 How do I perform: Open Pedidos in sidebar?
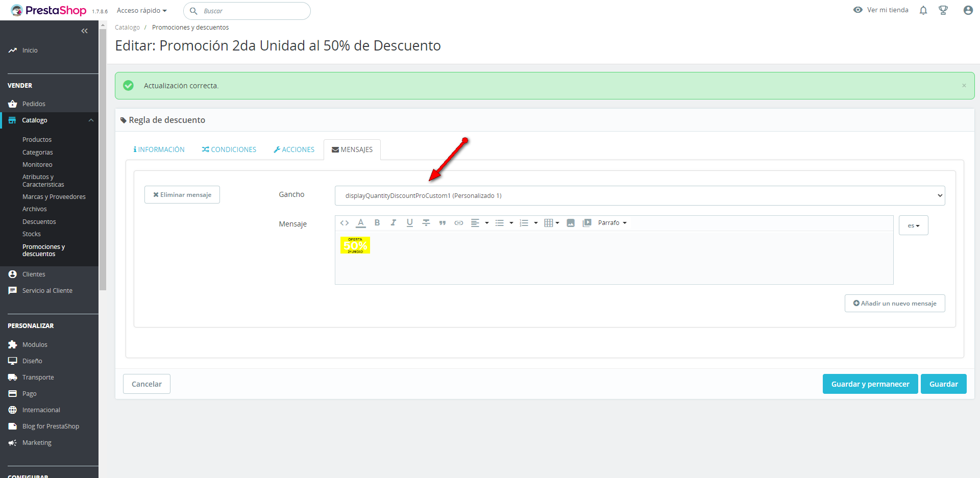point(34,104)
